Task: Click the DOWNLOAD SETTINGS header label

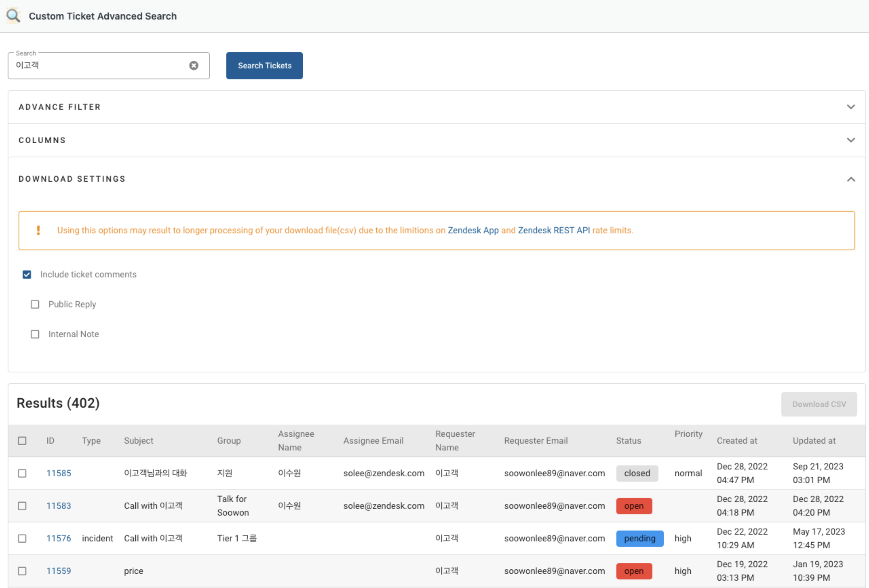Action: 72,179
